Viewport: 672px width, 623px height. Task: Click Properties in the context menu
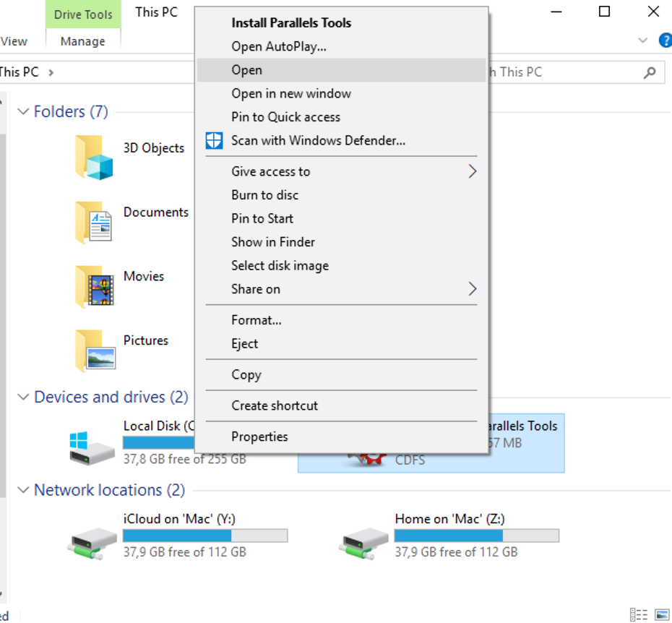pyautogui.click(x=259, y=437)
